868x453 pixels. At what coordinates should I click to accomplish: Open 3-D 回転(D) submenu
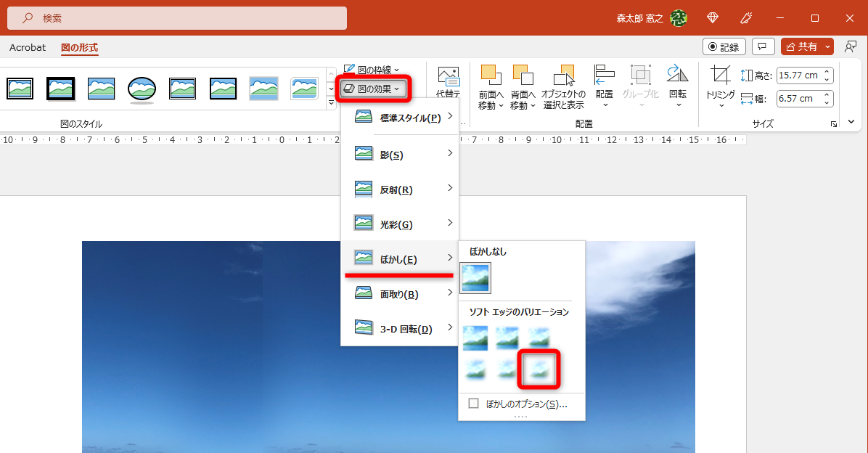tap(400, 328)
